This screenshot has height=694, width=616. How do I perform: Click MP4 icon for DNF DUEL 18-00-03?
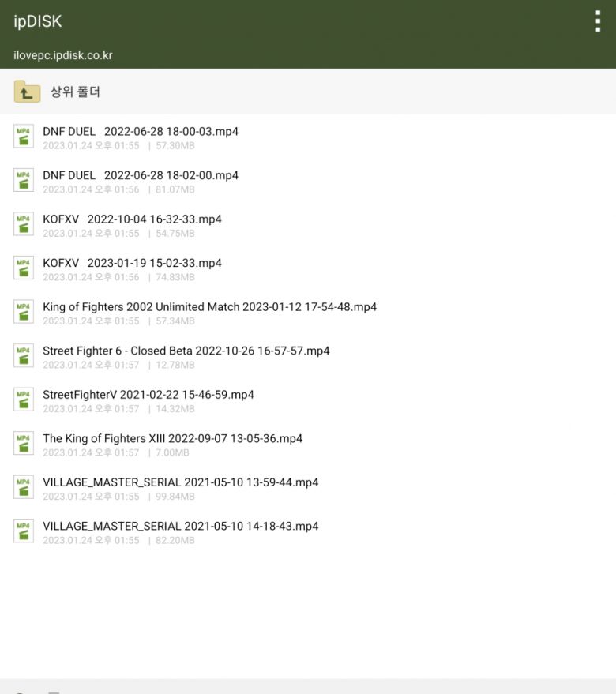(x=24, y=137)
